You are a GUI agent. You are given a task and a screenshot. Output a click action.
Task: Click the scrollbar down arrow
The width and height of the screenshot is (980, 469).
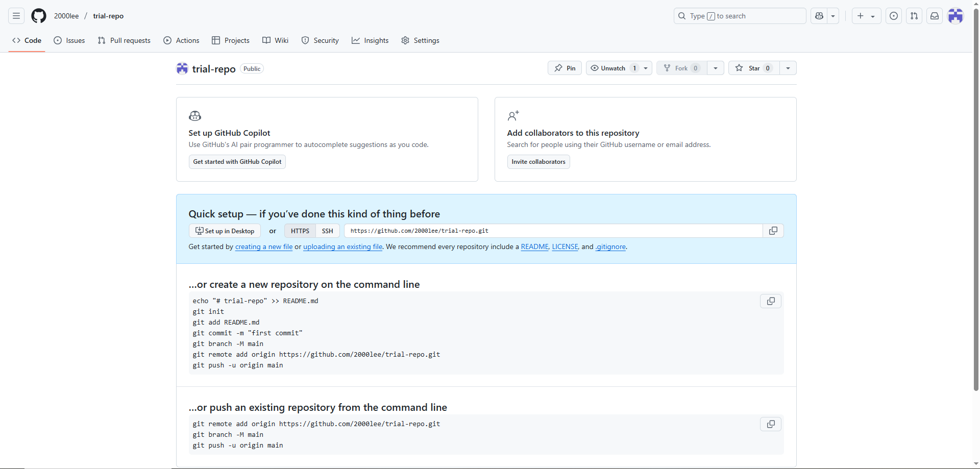[x=976, y=464]
